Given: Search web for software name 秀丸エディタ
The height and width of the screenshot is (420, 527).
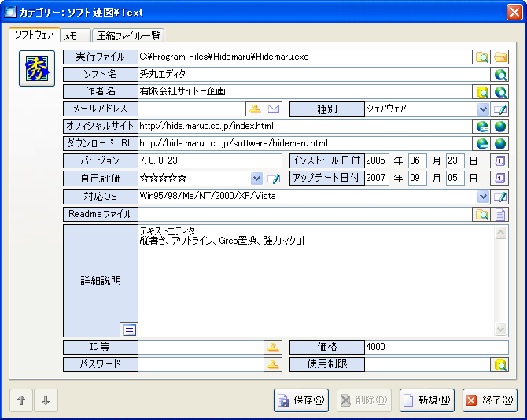Looking at the screenshot, I should tap(499, 75).
